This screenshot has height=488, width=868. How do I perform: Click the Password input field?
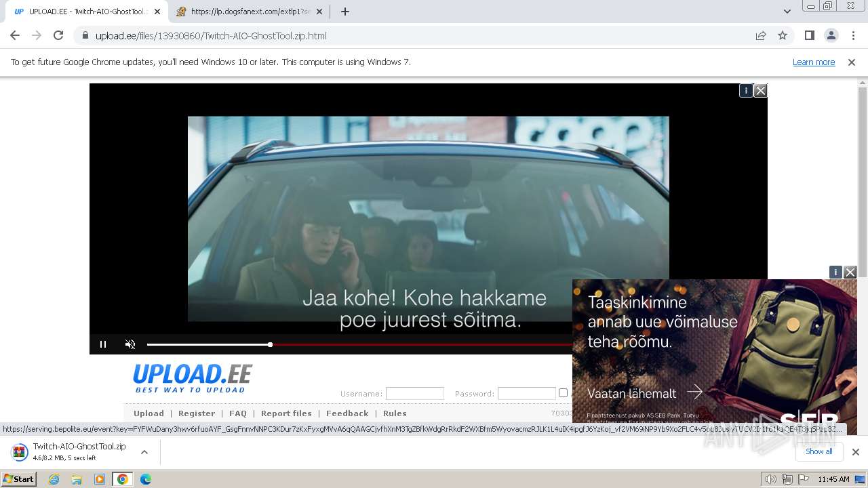(526, 393)
